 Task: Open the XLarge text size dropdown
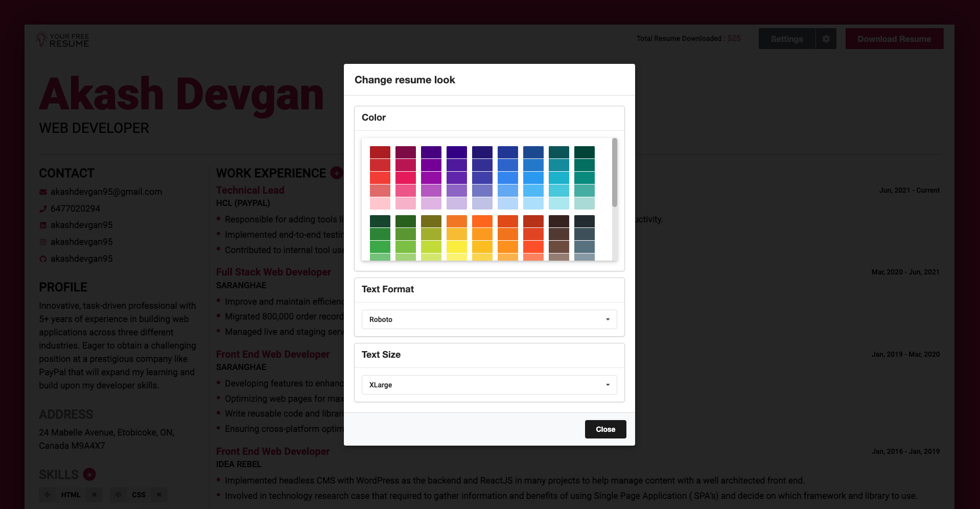tap(489, 385)
